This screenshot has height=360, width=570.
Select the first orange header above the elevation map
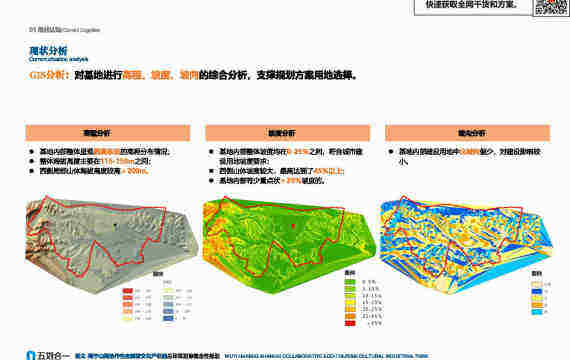pos(108,133)
